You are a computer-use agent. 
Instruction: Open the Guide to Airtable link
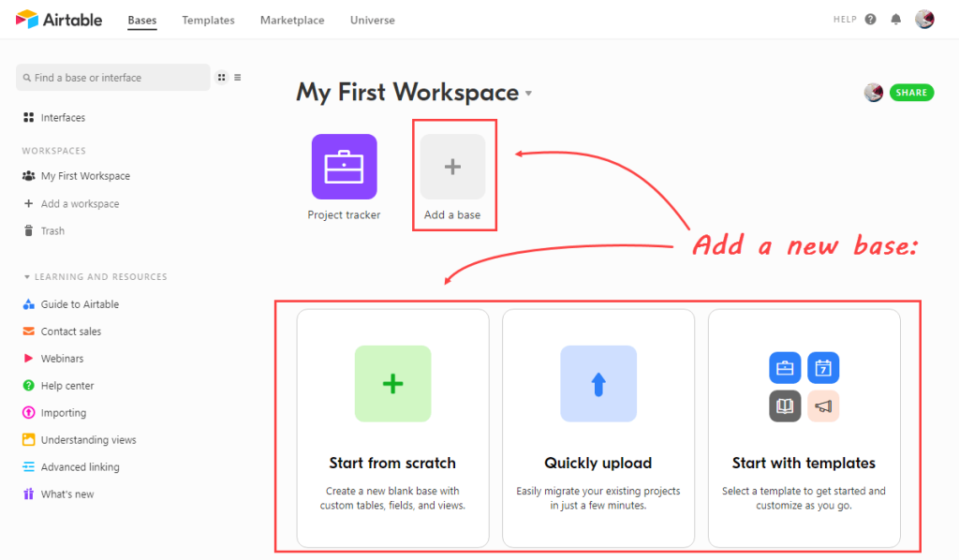[x=81, y=304]
